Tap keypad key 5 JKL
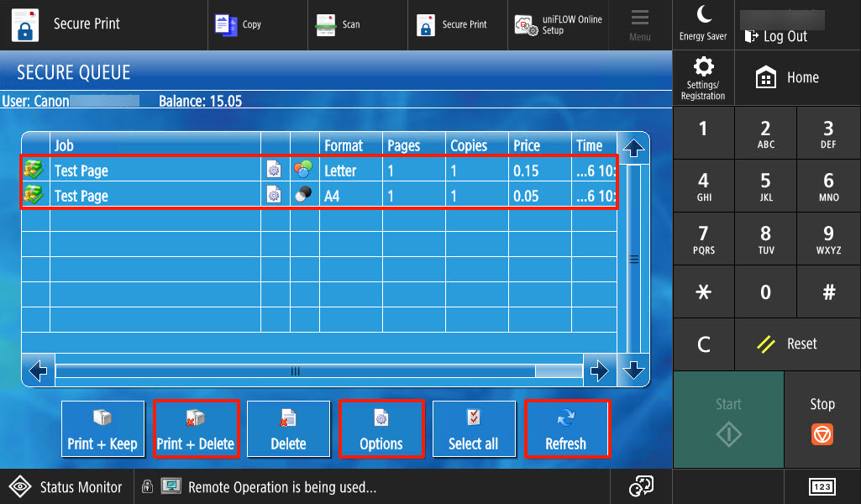Screen dimensions: 861x504 pyautogui.click(x=765, y=186)
